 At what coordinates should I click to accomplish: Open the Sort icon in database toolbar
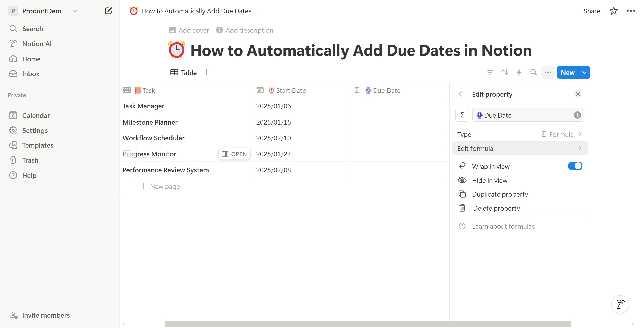(504, 72)
